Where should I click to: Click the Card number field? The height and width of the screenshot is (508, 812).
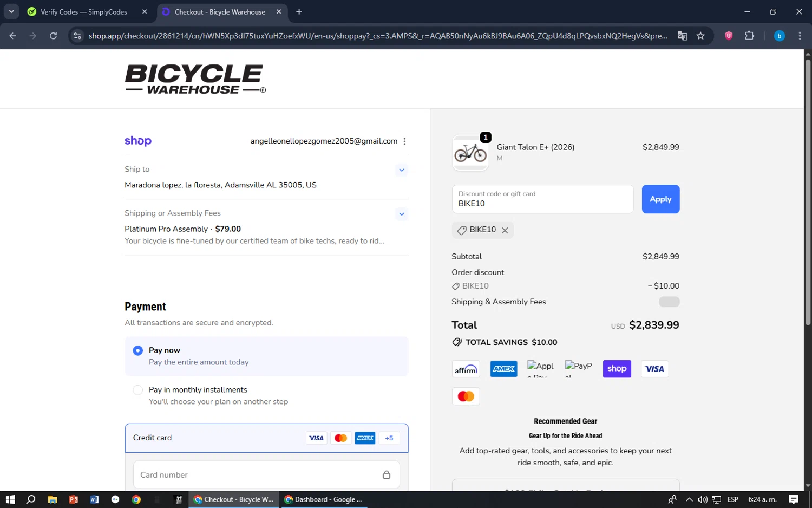[x=266, y=475]
